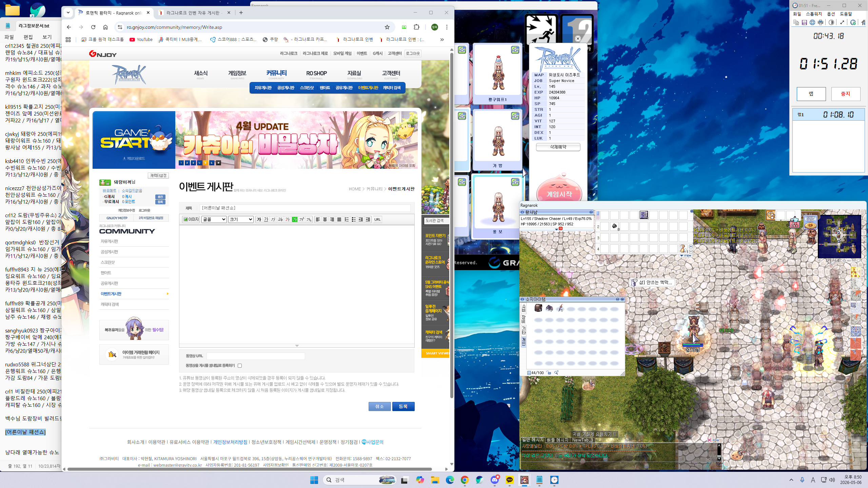Decrease indent in the post editor
This screenshot has height=488, width=868.
[360, 220]
